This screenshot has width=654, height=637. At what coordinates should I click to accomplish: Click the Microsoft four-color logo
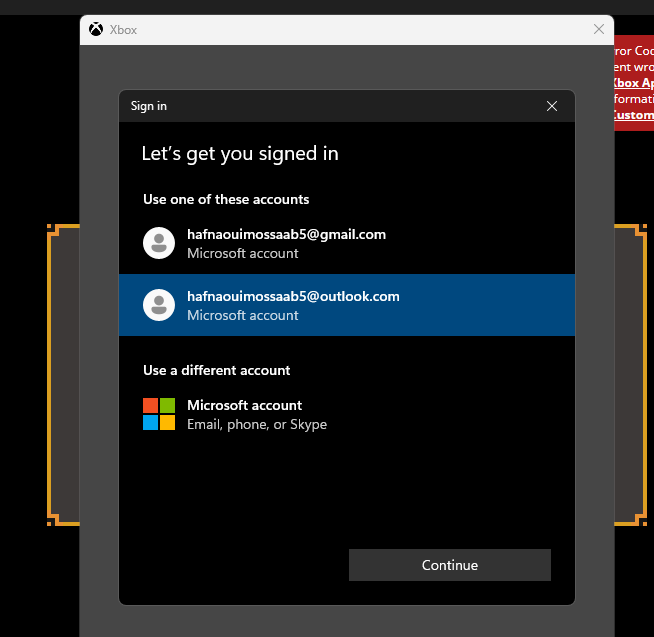[159, 414]
